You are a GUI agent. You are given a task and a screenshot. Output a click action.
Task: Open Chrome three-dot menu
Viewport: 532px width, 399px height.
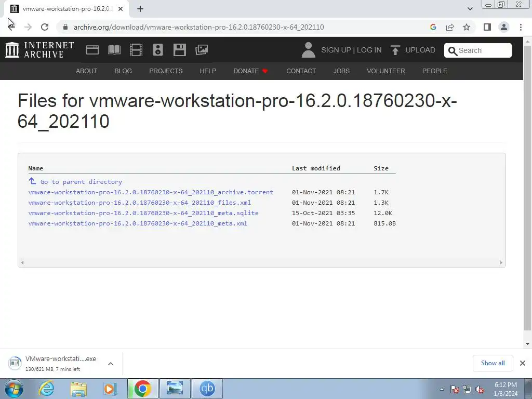pyautogui.click(x=521, y=27)
